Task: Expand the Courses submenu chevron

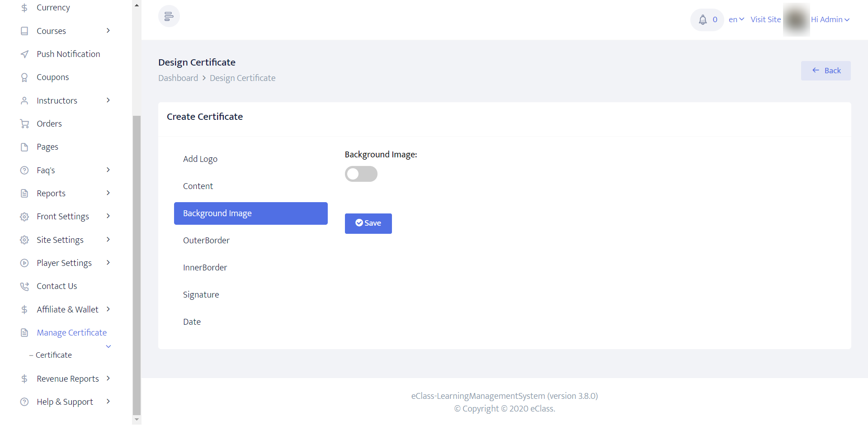Action: [x=108, y=31]
